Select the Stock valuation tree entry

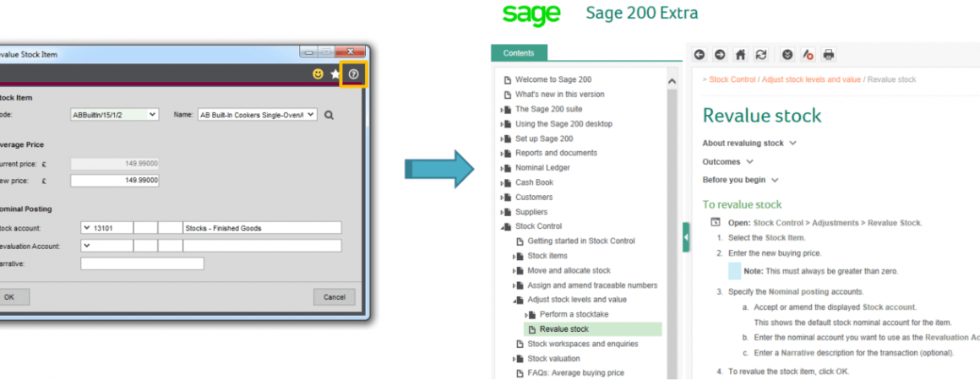553,359
